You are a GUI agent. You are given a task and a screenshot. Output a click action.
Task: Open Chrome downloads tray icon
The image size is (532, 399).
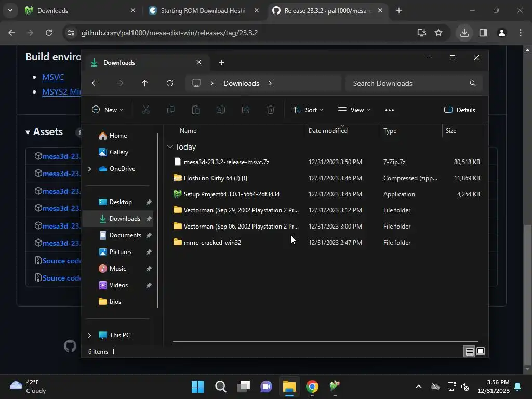pos(464,33)
